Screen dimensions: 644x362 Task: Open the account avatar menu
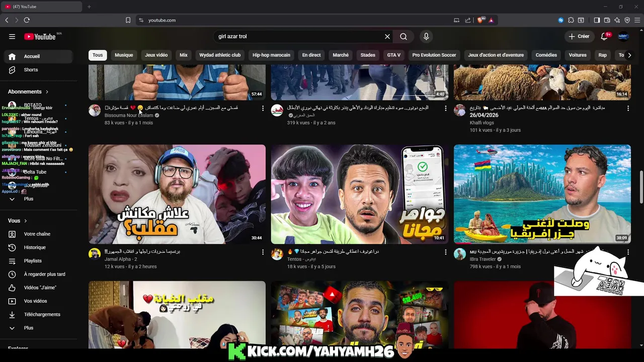pos(623,36)
